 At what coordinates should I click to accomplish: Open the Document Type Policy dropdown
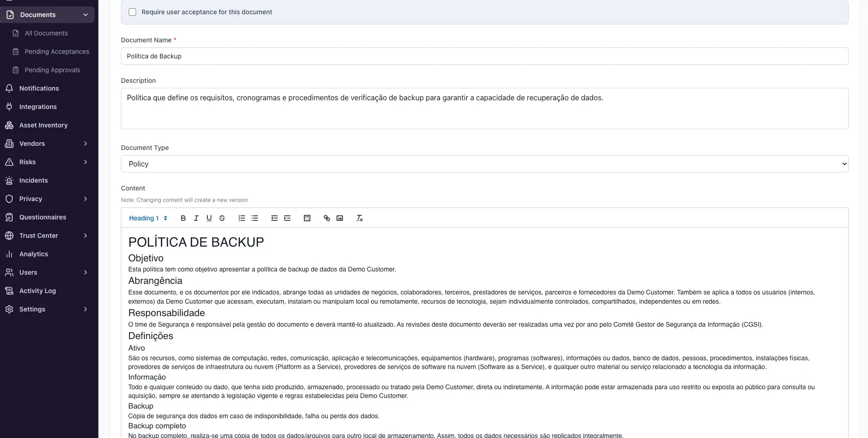pos(485,164)
